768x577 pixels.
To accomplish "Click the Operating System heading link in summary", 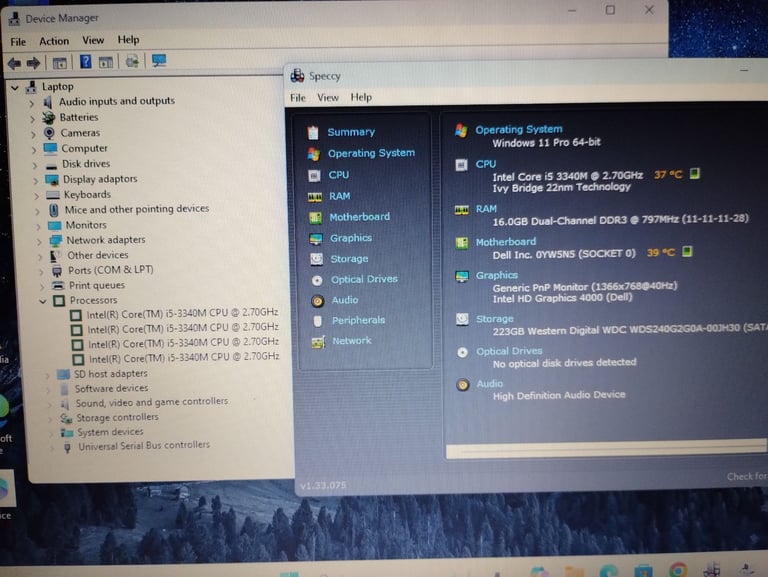I will pos(519,129).
